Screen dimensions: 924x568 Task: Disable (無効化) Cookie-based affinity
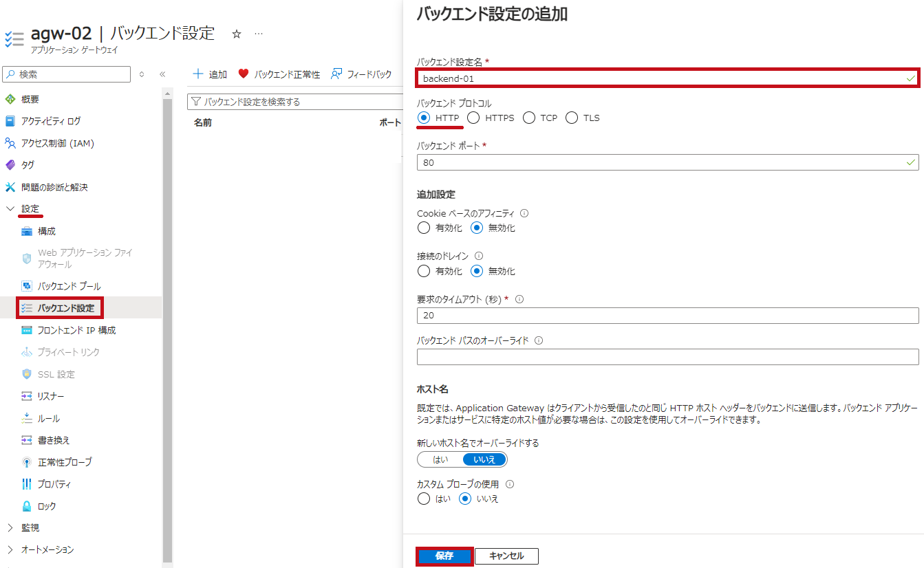point(477,228)
